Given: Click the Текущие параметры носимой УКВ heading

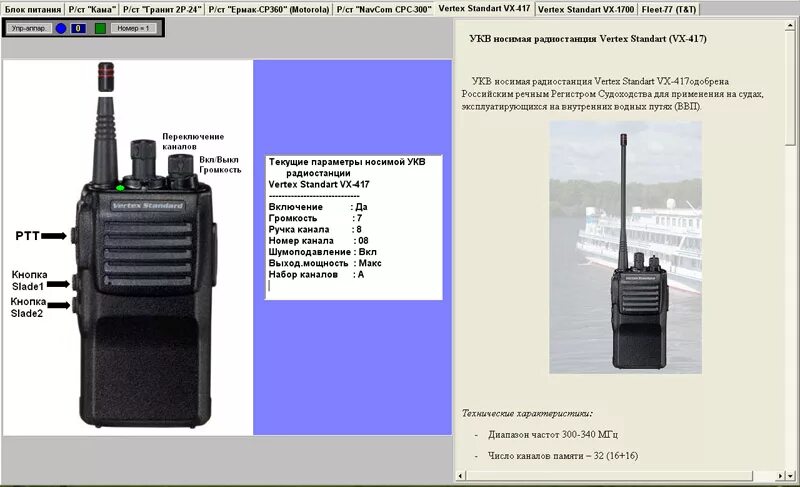Looking at the screenshot, I should [347, 162].
